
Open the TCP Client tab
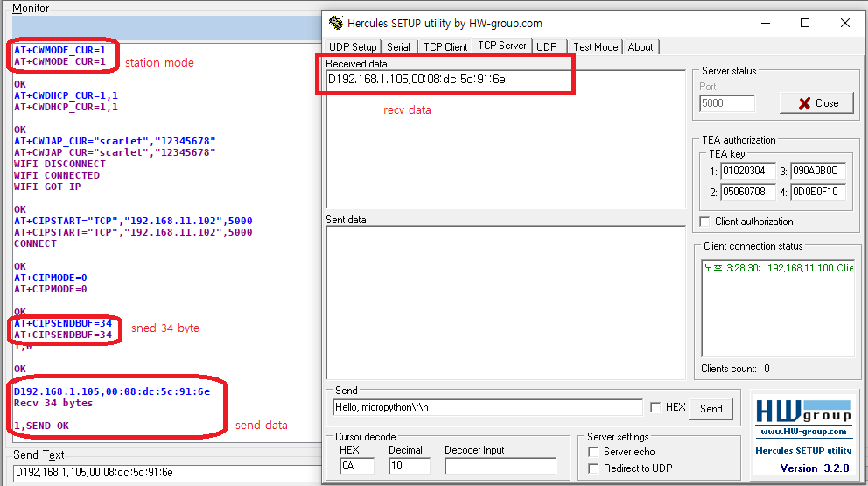click(445, 47)
